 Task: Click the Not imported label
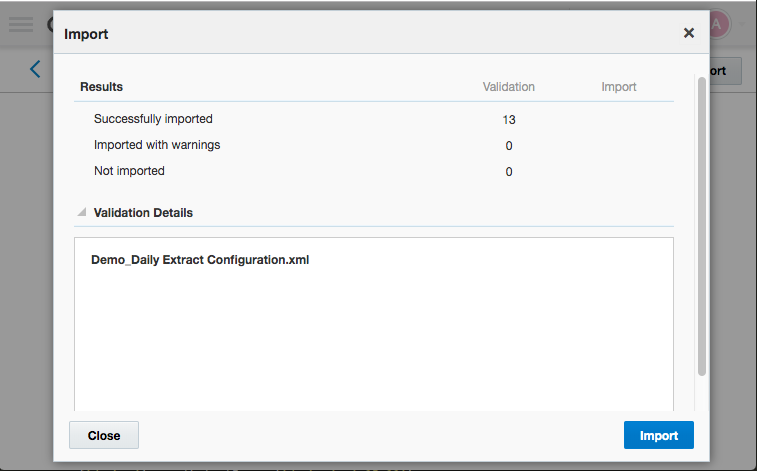(x=129, y=171)
